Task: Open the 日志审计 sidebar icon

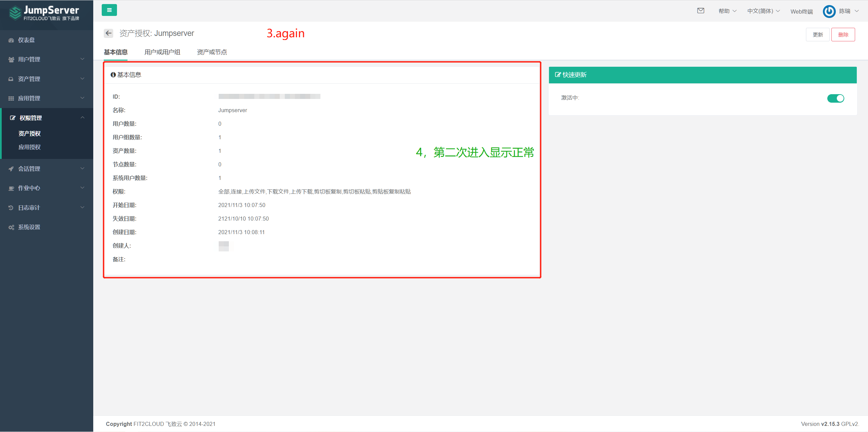Action: coord(11,207)
